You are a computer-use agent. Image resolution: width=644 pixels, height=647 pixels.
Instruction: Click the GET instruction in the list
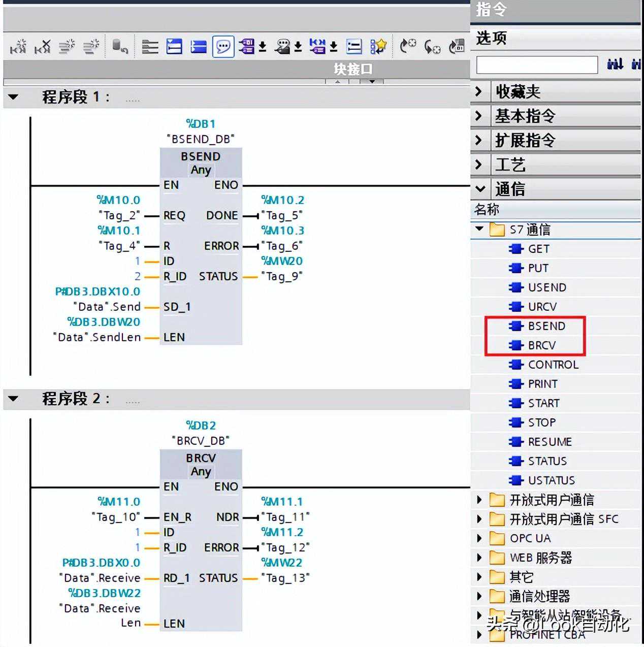[538, 249]
